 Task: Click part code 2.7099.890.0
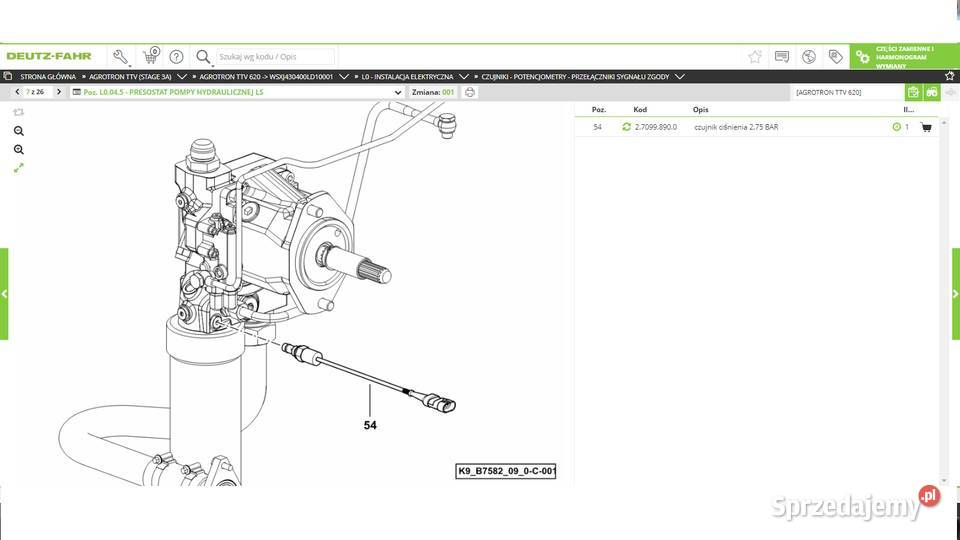pyautogui.click(x=656, y=127)
